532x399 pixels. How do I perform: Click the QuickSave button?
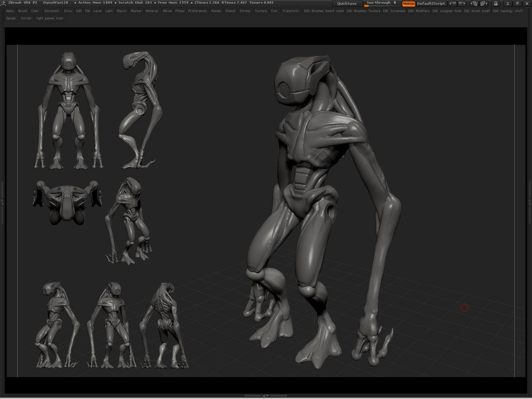[347, 3]
